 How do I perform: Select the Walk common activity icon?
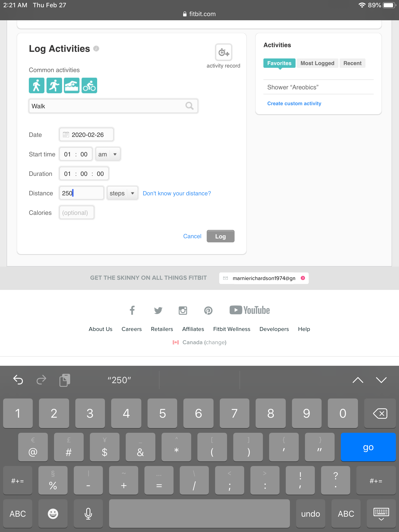tap(36, 85)
